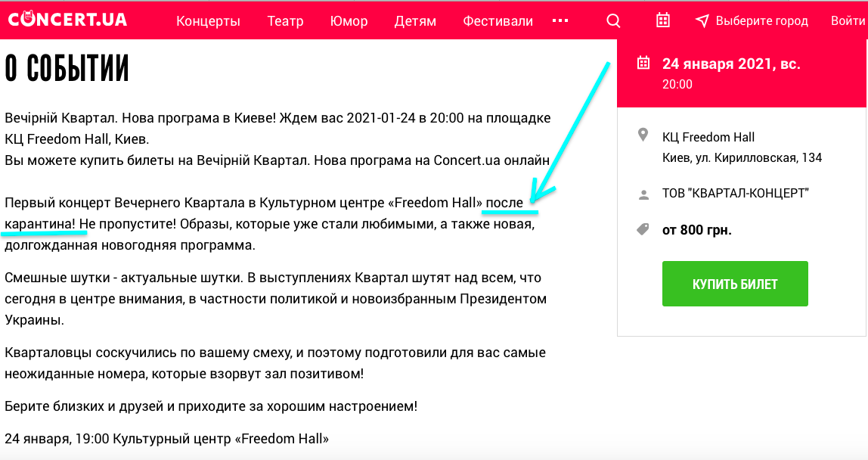Click the Concert.ua link in the description text
Screen dimensions: 868x460
pyautogui.click(x=464, y=160)
